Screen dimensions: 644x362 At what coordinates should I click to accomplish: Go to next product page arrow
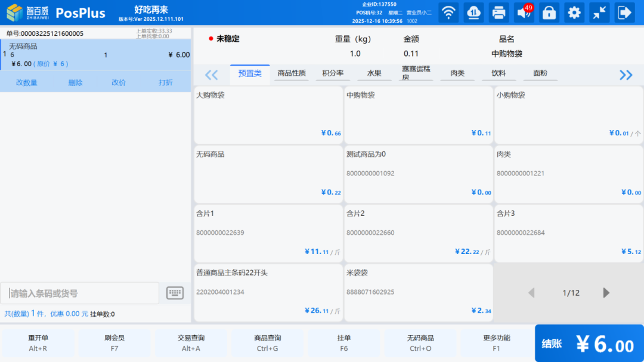[x=606, y=293]
